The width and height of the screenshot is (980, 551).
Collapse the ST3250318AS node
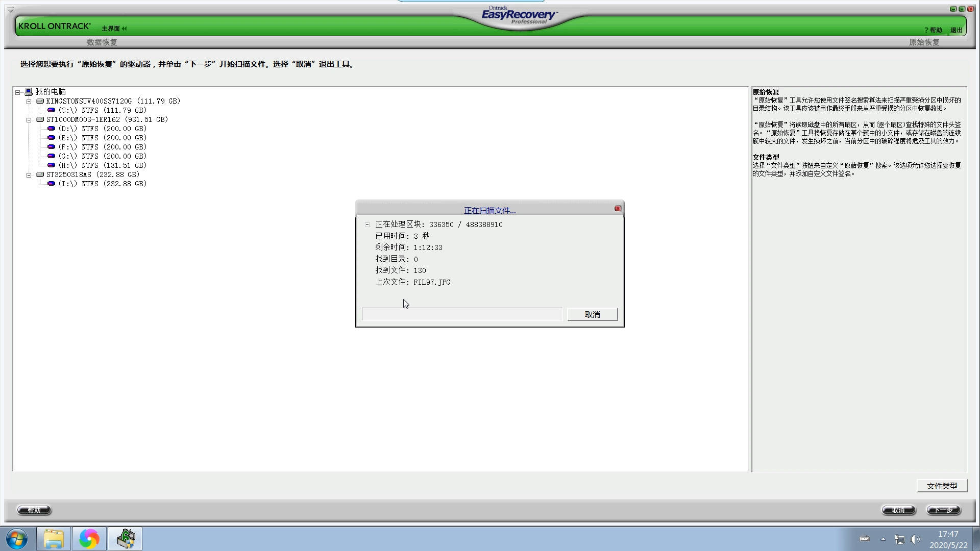[29, 175]
